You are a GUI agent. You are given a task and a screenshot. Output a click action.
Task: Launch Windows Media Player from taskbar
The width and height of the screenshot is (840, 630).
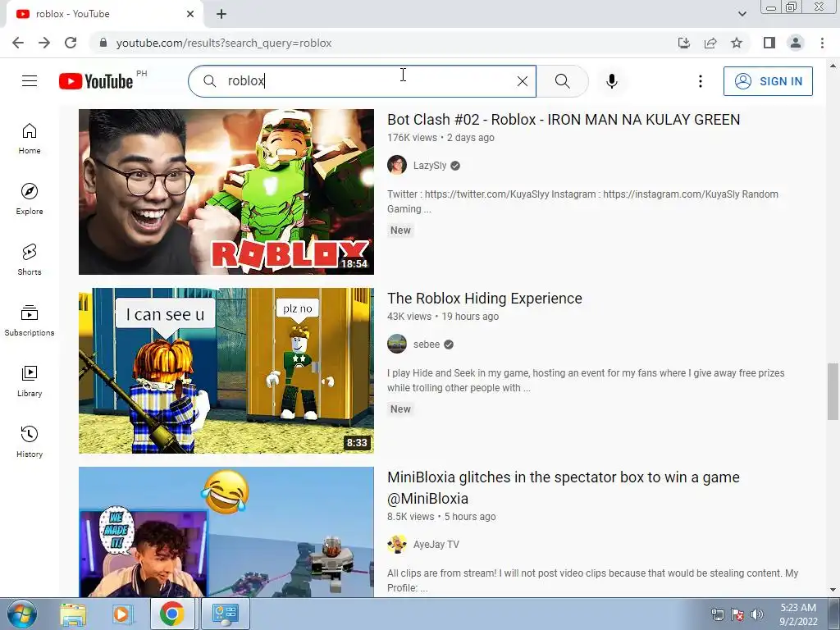[x=122, y=614]
